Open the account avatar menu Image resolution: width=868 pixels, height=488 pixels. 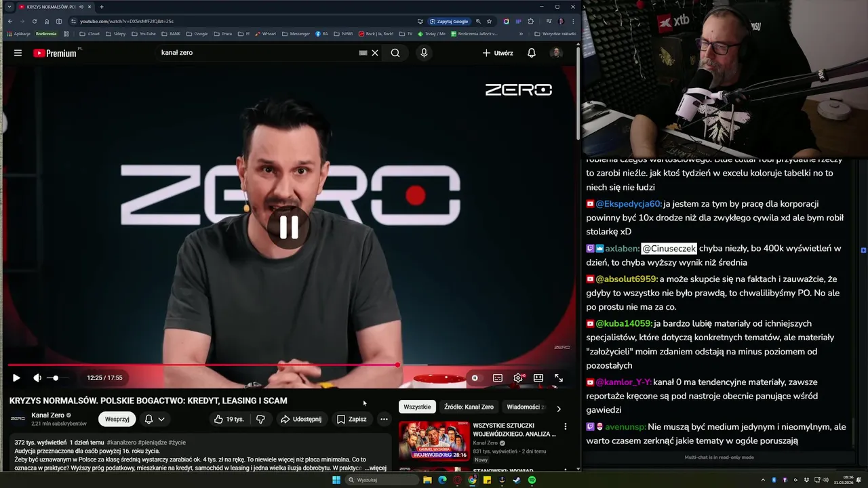click(556, 53)
